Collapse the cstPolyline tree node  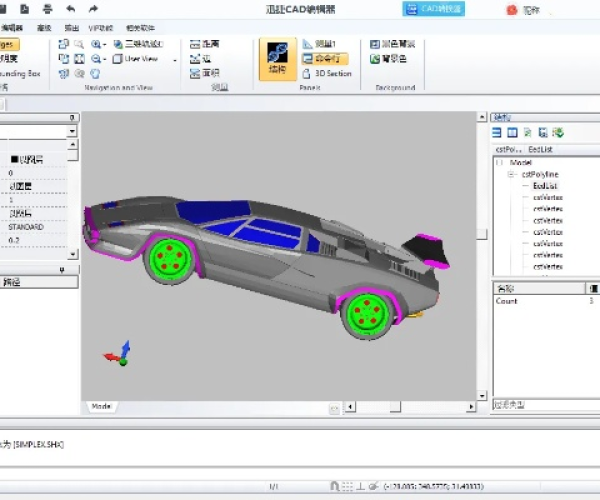(x=510, y=174)
